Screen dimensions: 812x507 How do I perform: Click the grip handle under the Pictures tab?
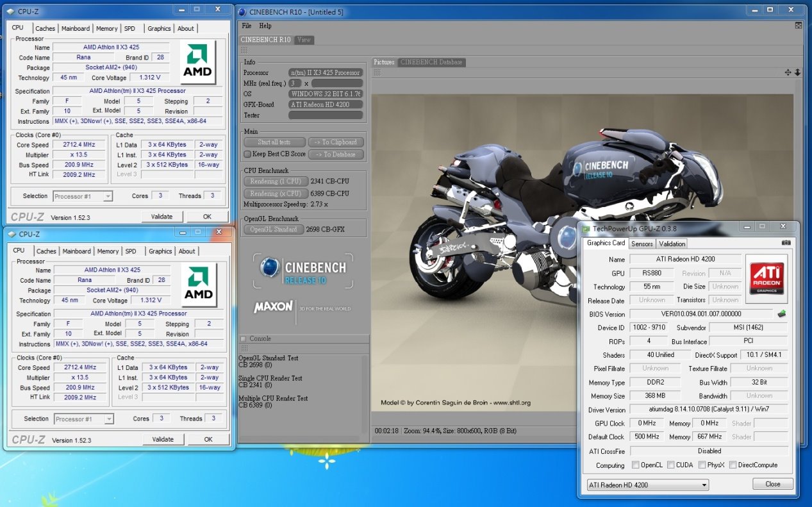tap(377, 73)
